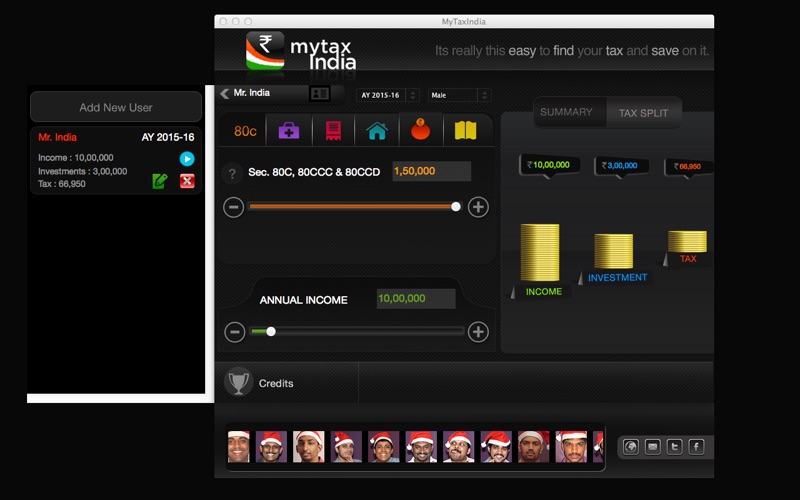Click the TAX coin stack
The width and height of the screenshot is (800, 500).
pyautogui.click(x=687, y=241)
